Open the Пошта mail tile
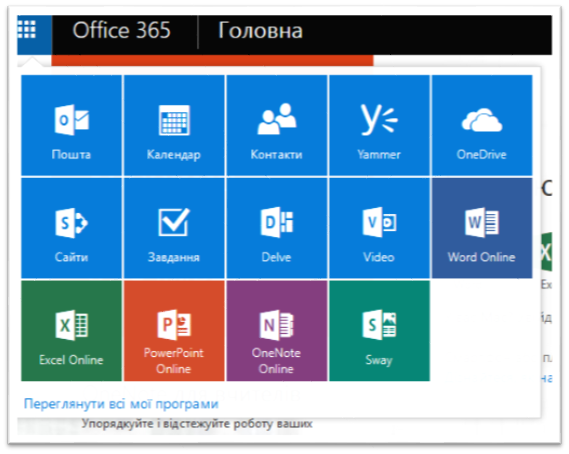569x454 pixels. (x=71, y=126)
